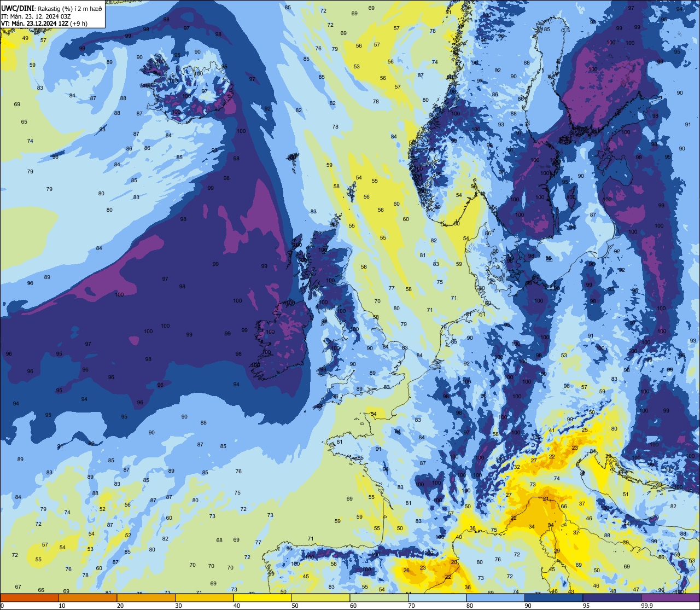
Task: Click the 20–30% amber legend swatch
Action: point(146,598)
